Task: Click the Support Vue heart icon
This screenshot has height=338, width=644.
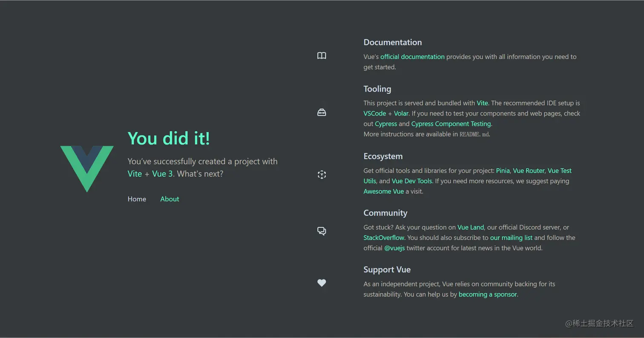Action: pyautogui.click(x=322, y=283)
